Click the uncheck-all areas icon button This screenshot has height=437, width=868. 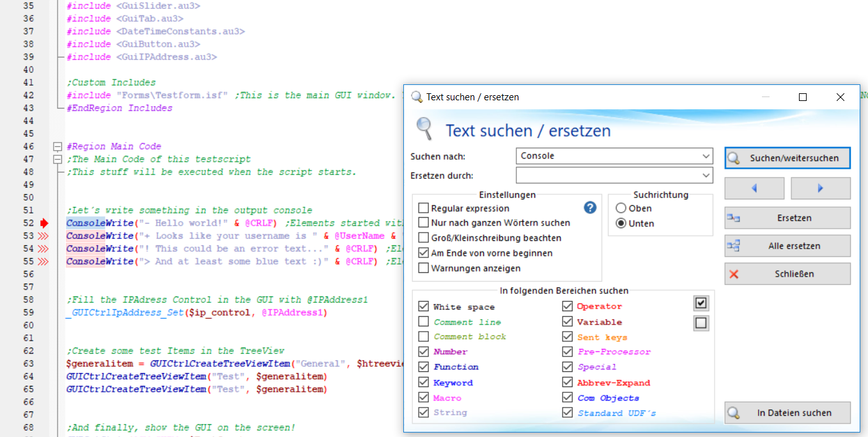pos(701,323)
